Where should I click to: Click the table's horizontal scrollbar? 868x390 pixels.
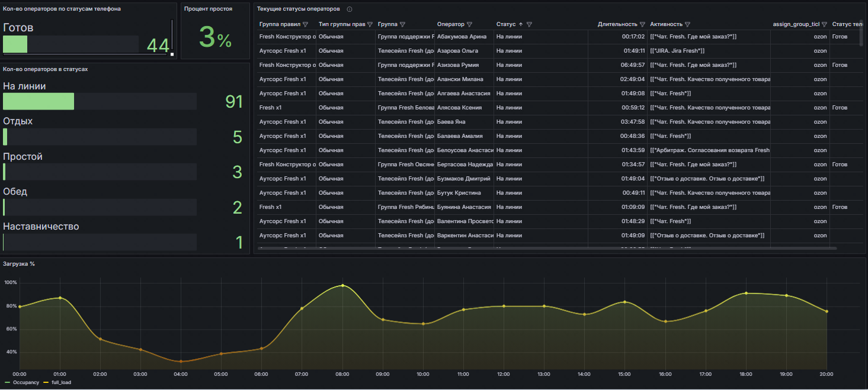point(545,249)
